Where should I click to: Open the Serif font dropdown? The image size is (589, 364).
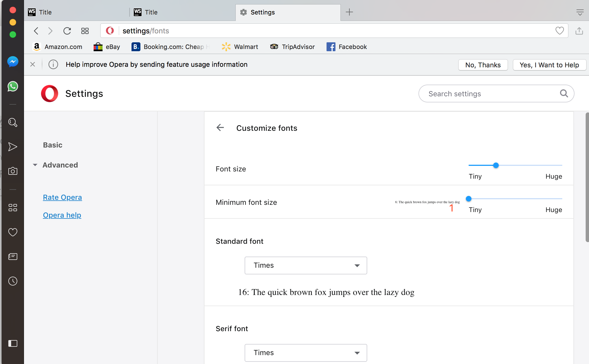[306, 353]
